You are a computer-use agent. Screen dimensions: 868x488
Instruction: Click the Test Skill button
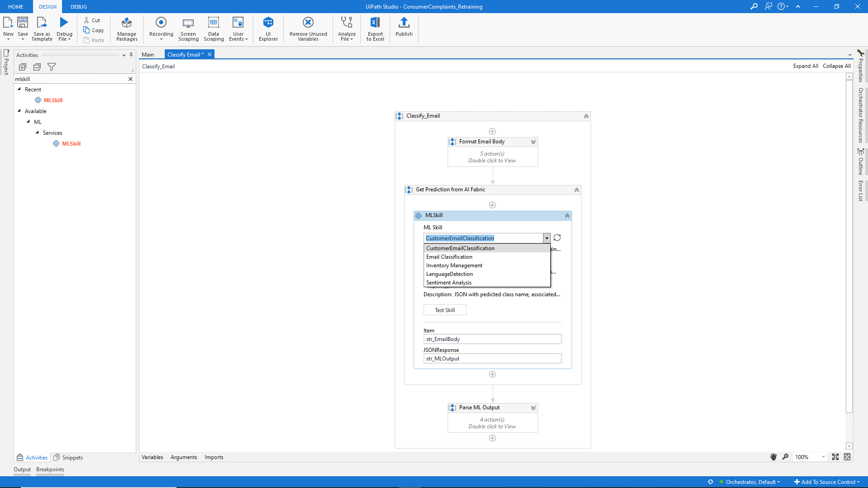click(445, 310)
